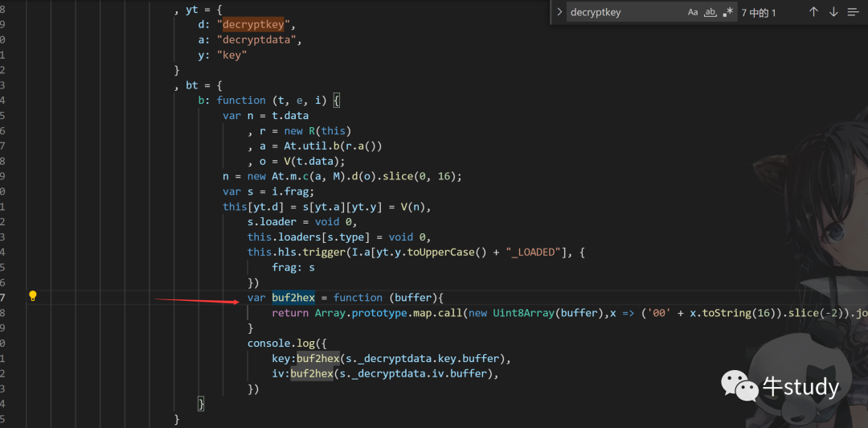Image resolution: width=868 pixels, height=428 pixels.
Task: Toggle Find in Selection icon
Action: coord(853,12)
